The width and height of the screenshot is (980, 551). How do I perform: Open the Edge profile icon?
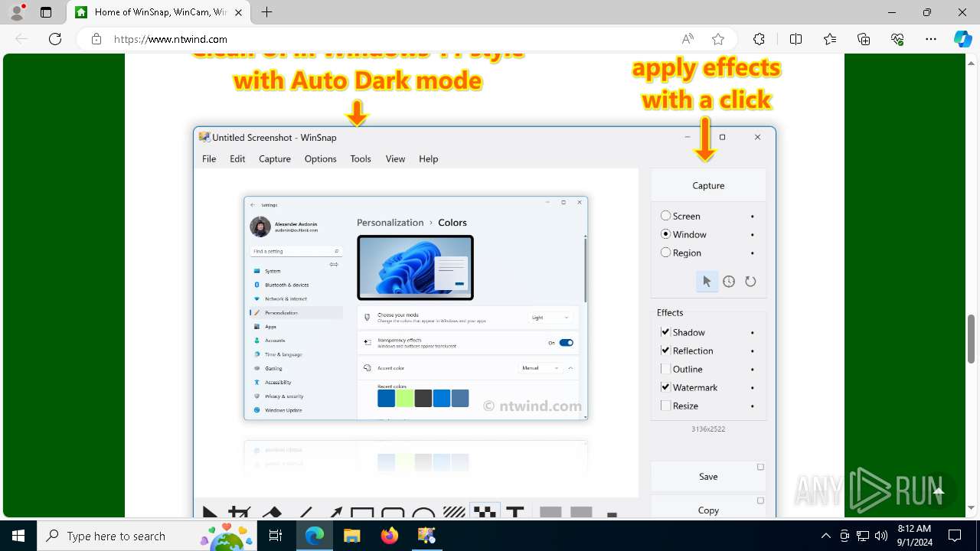click(x=17, y=12)
